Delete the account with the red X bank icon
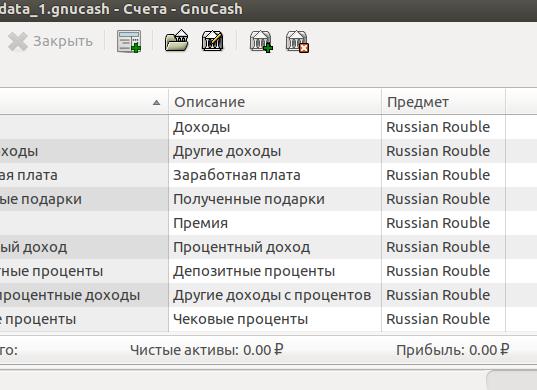 [297, 41]
